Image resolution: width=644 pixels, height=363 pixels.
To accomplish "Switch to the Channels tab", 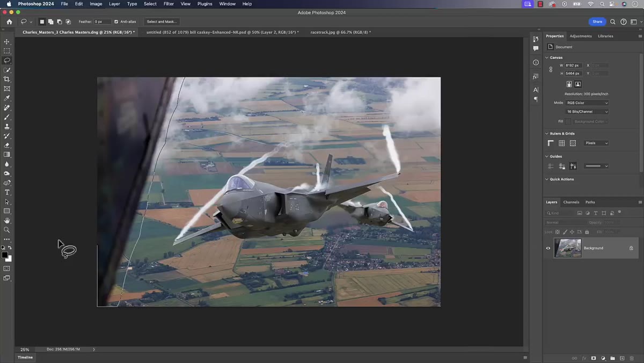I will pyautogui.click(x=571, y=202).
